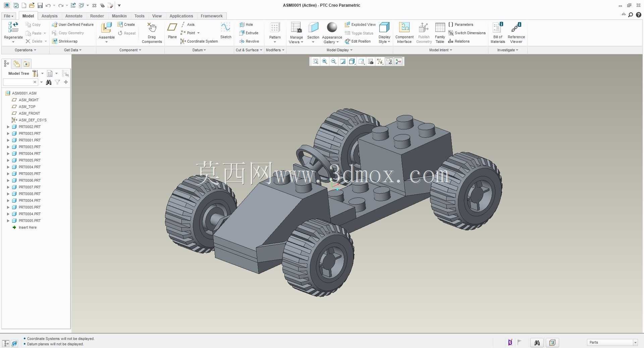This screenshot has width=644, height=348.
Task: Open the Parts selection filter dropdown
Action: click(635, 343)
